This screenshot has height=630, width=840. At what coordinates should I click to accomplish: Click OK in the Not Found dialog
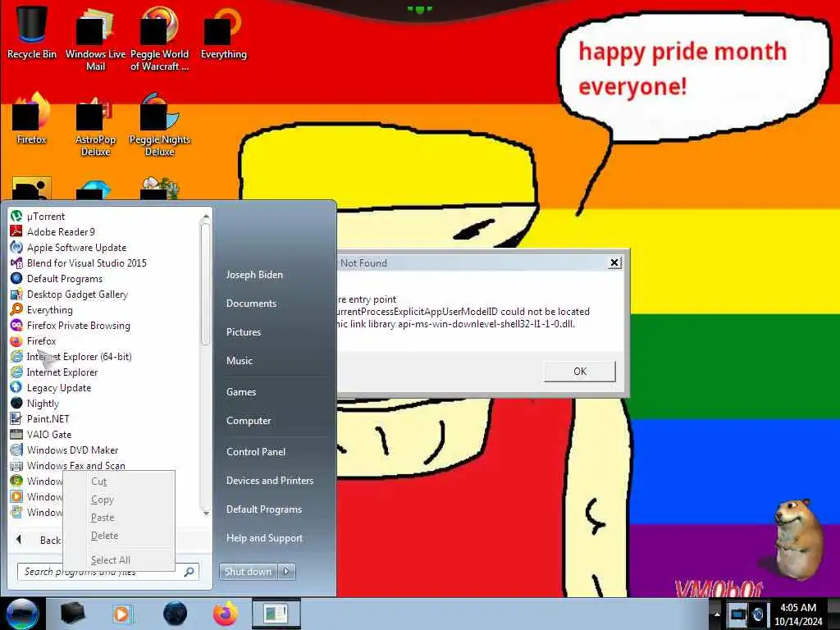[580, 372]
